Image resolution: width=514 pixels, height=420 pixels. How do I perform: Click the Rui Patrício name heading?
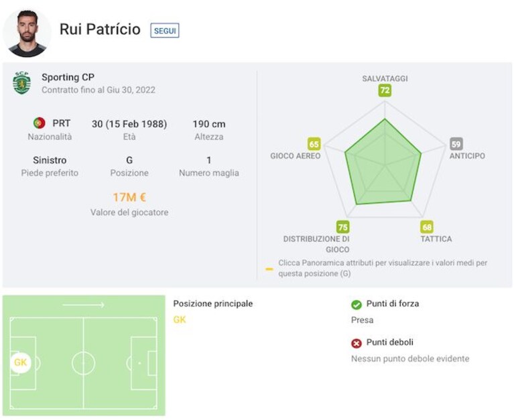pos(100,29)
